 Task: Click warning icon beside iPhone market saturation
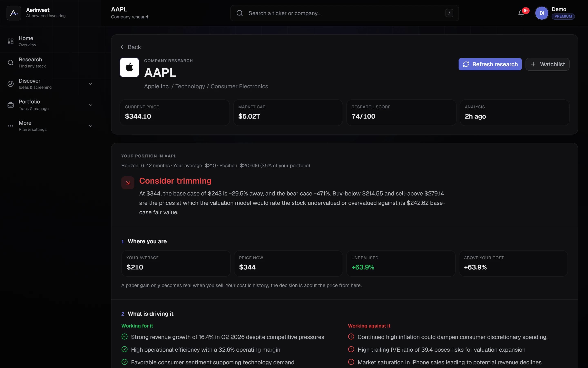(x=351, y=362)
